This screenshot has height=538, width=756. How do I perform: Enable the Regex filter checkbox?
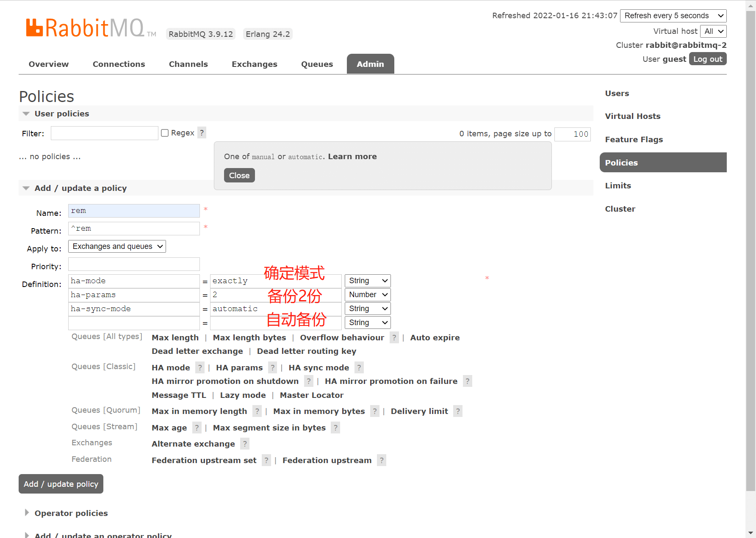(x=165, y=133)
